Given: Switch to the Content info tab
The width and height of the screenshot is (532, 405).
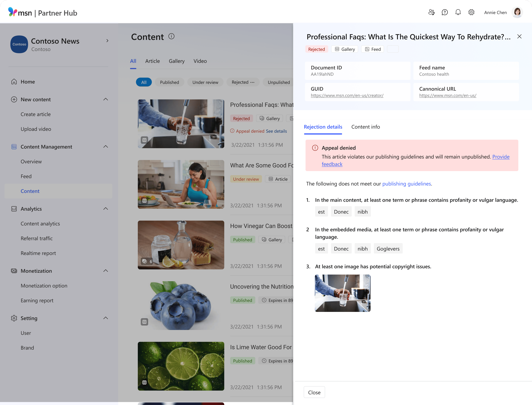Looking at the screenshot, I should tap(365, 127).
